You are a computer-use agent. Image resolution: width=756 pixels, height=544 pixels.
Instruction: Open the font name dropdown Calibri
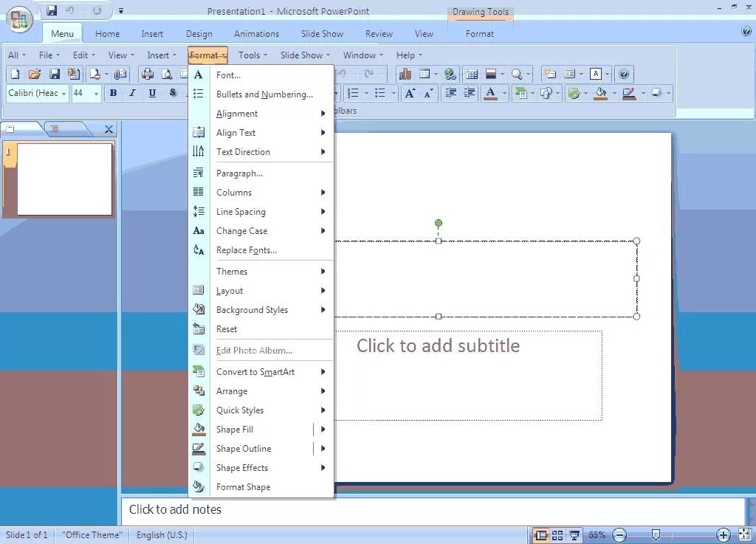[x=63, y=94]
